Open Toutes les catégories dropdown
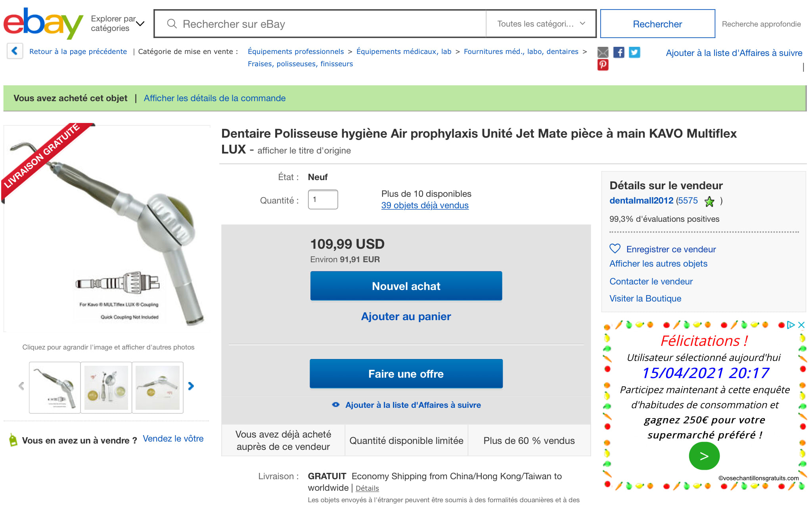812x505 pixels. click(541, 24)
